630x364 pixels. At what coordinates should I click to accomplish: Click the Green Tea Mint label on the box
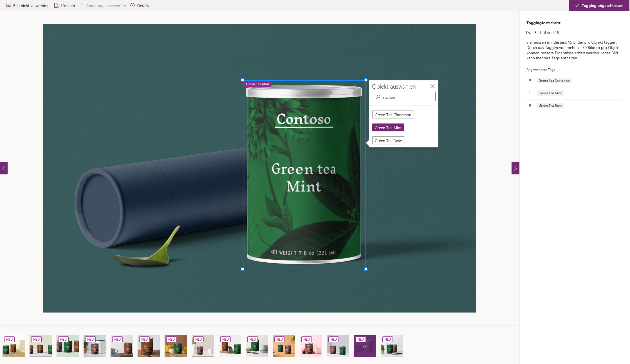pyautogui.click(x=257, y=84)
